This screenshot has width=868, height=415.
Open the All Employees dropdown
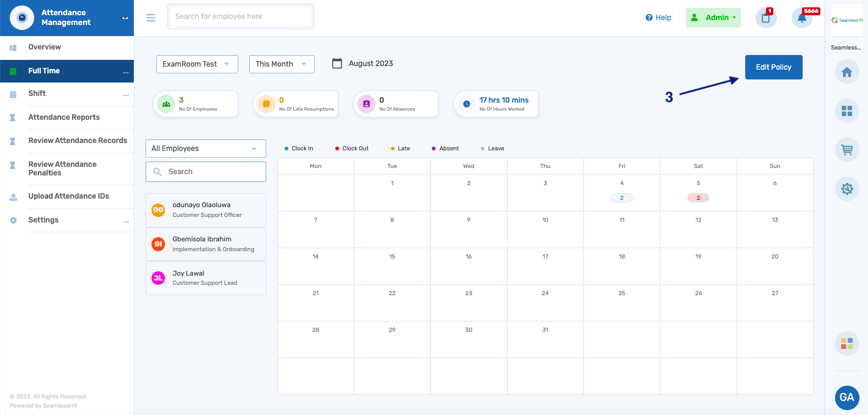coord(205,148)
